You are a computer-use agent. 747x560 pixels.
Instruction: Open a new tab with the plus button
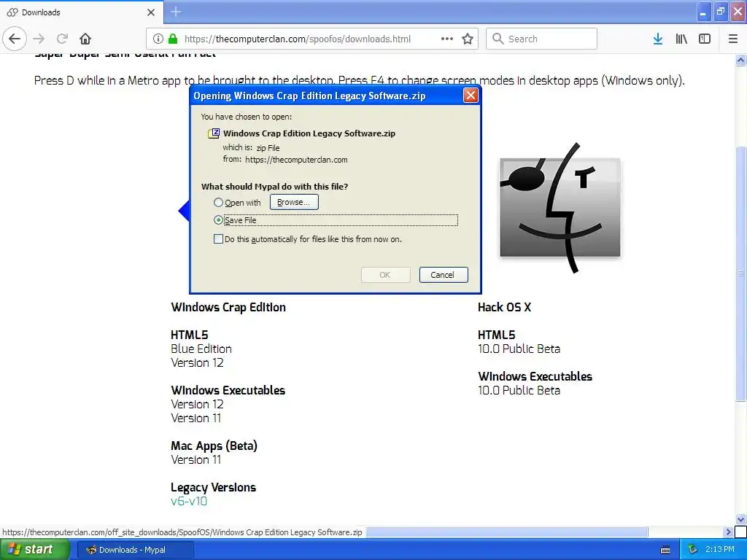point(176,12)
